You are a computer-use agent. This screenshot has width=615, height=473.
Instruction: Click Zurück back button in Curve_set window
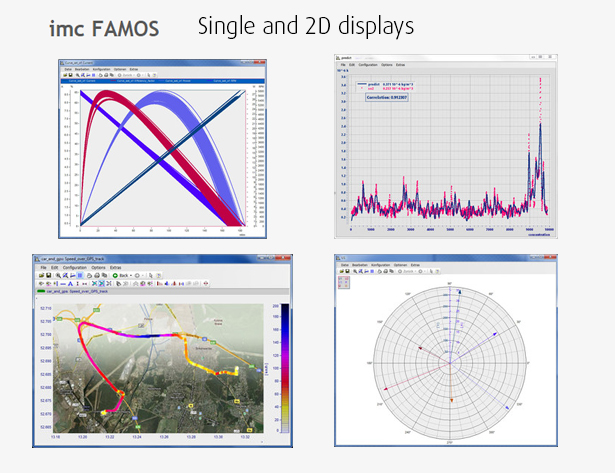click(x=126, y=75)
